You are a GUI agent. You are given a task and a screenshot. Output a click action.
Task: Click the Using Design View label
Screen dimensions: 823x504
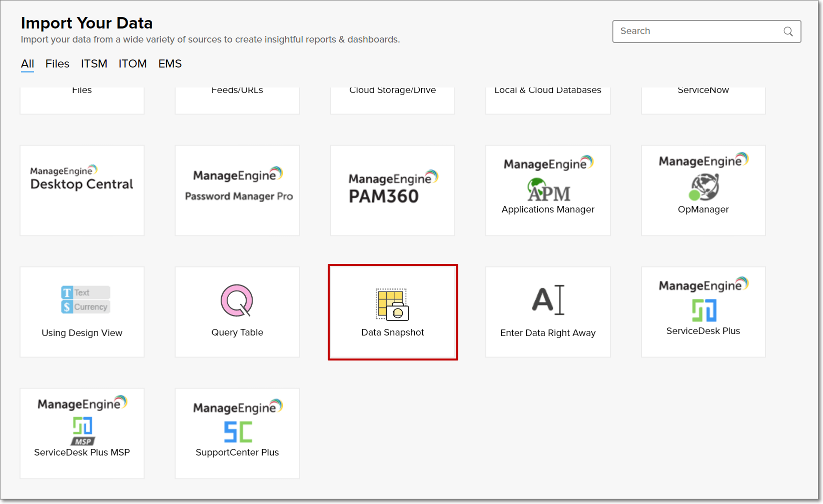(x=82, y=333)
